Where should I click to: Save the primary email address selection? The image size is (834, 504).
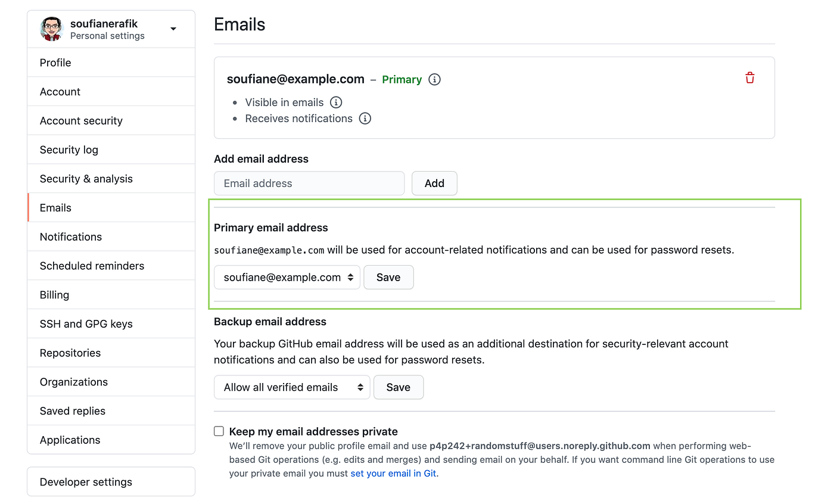[388, 277]
